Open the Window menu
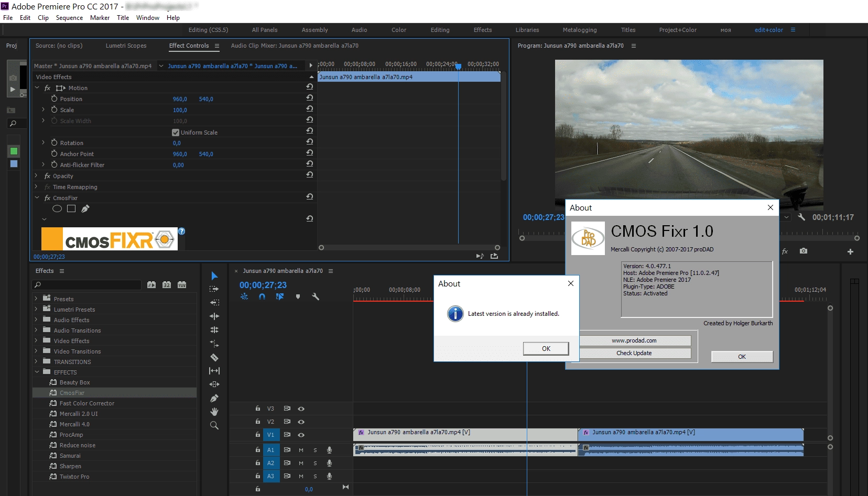 [x=148, y=18]
